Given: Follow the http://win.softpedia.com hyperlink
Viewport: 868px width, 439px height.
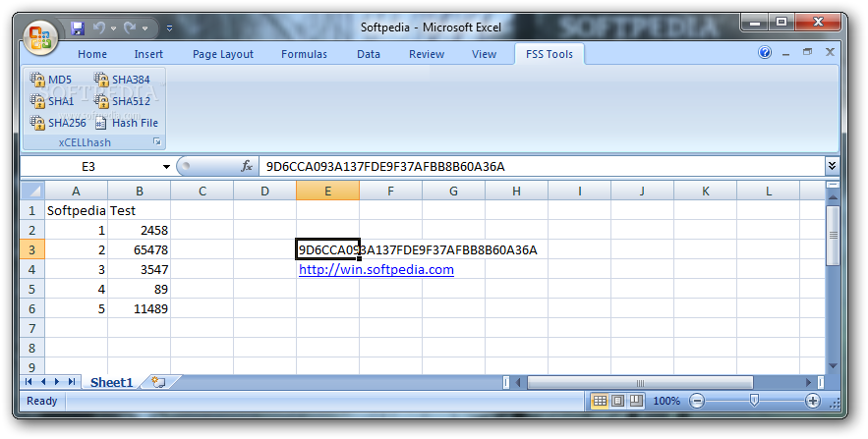Looking at the screenshot, I should click(x=376, y=270).
